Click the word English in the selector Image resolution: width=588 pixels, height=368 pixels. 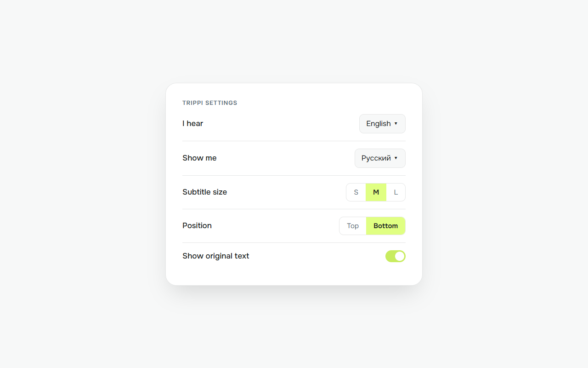tap(379, 124)
